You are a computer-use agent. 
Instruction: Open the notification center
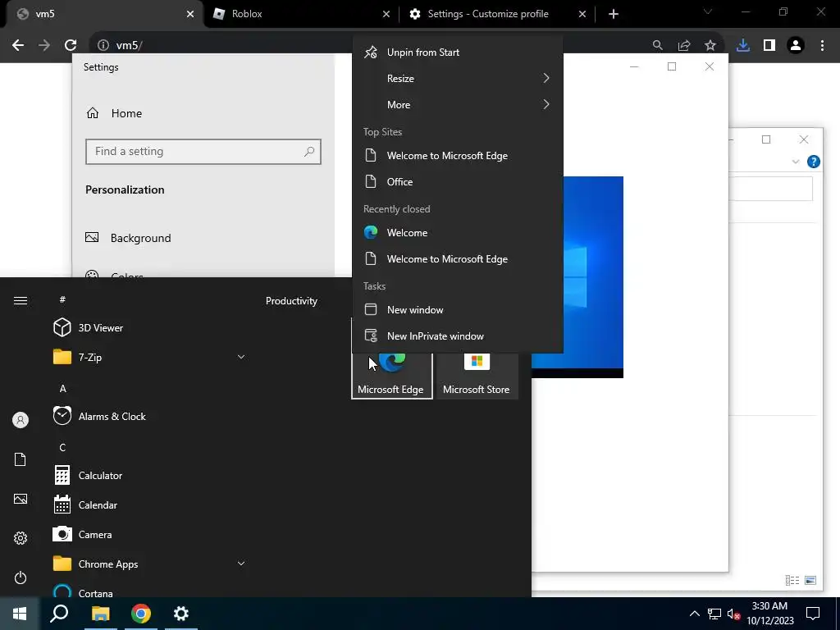point(813,614)
